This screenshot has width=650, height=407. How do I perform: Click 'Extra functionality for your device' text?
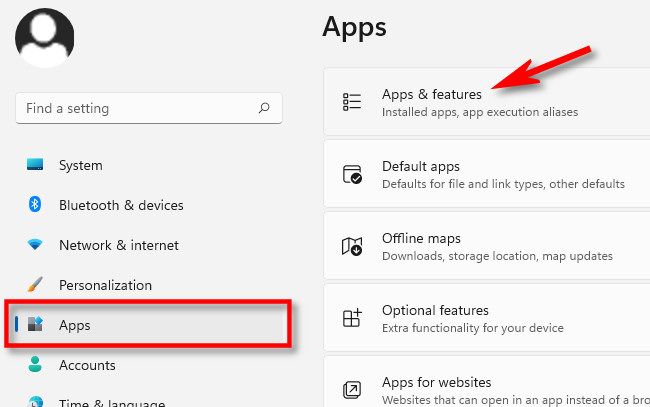(x=473, y=328)
